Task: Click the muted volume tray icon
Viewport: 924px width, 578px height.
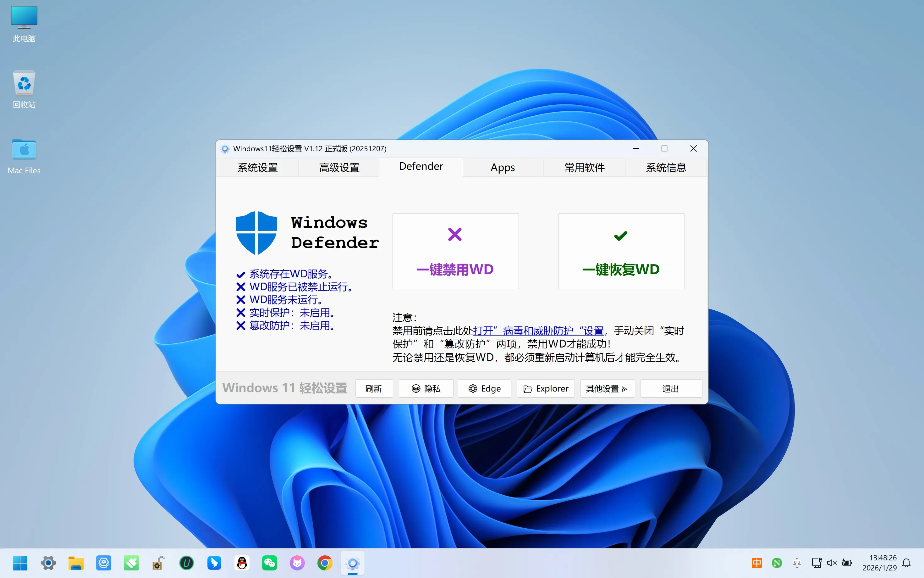Action: pyautogui.click(x=832, y=563)
